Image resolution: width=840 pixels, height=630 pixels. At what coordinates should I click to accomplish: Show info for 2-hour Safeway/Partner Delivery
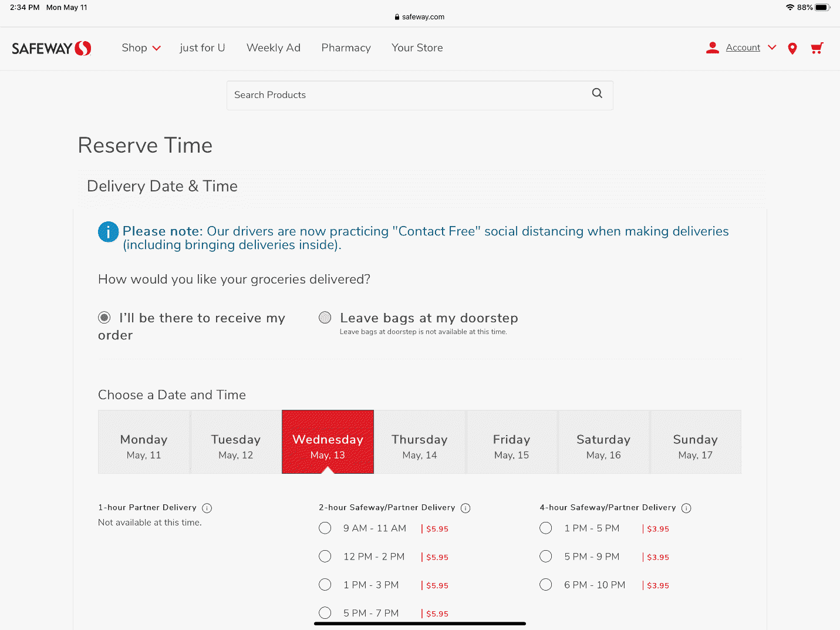(x=465, y=508)
